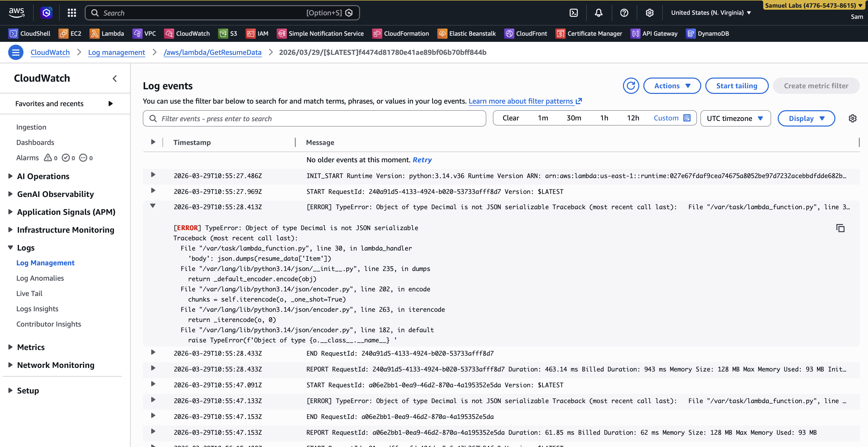This screenshot has width=868, height=447.
Task: Select Live Tail in the sidebar
Action: tap(29, 293)
